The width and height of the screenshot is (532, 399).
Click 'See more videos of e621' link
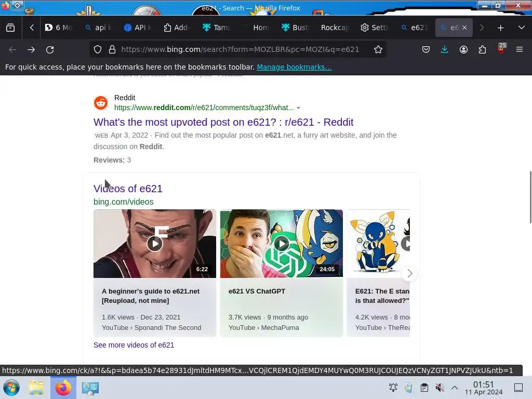(134, 345)
